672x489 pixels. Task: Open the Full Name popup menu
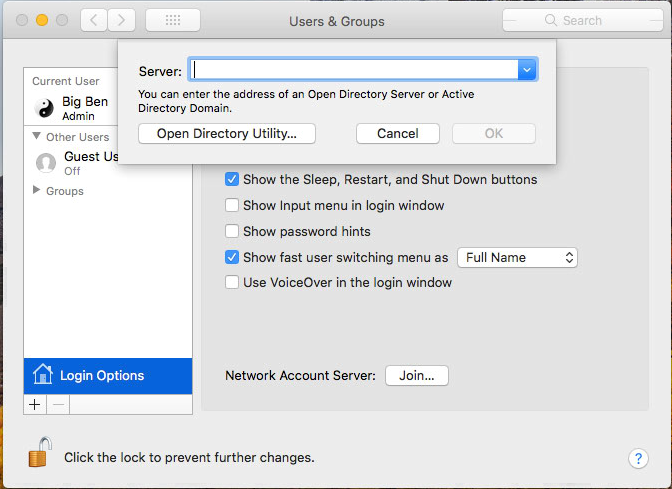coord(517,258)
